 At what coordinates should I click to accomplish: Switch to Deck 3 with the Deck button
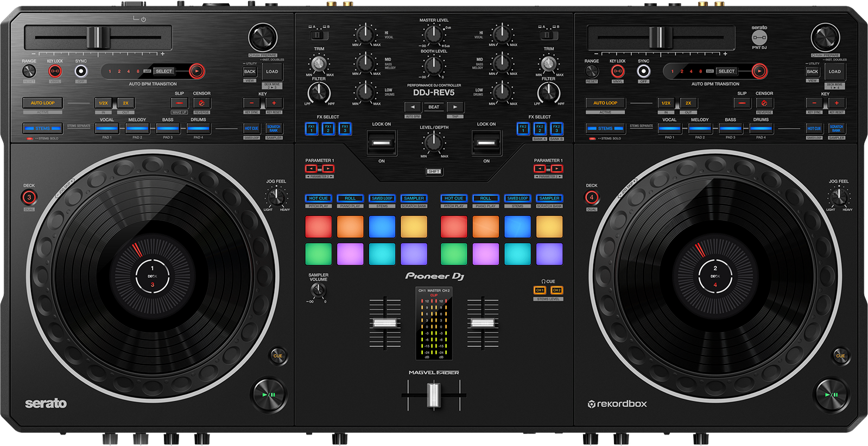29,197
